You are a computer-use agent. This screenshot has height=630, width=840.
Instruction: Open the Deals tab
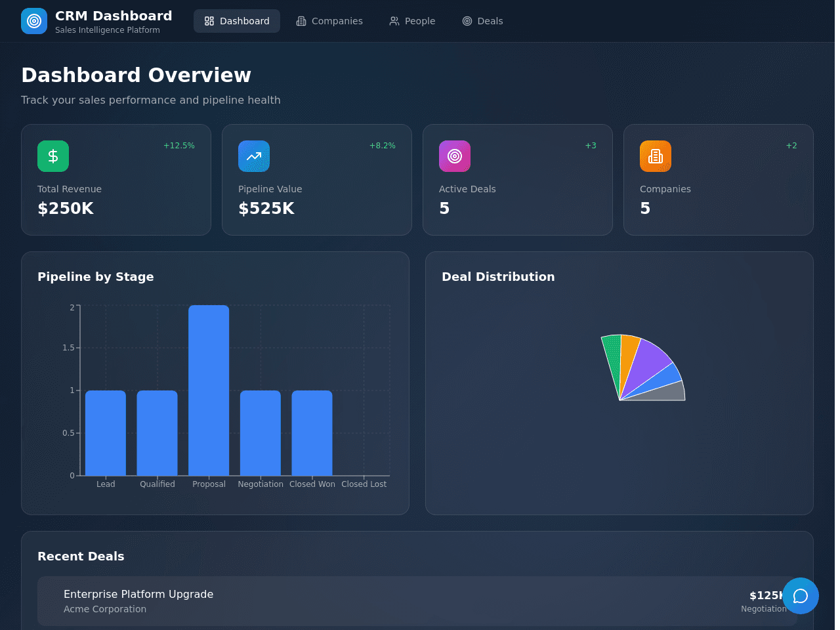[x=482, y=21]
